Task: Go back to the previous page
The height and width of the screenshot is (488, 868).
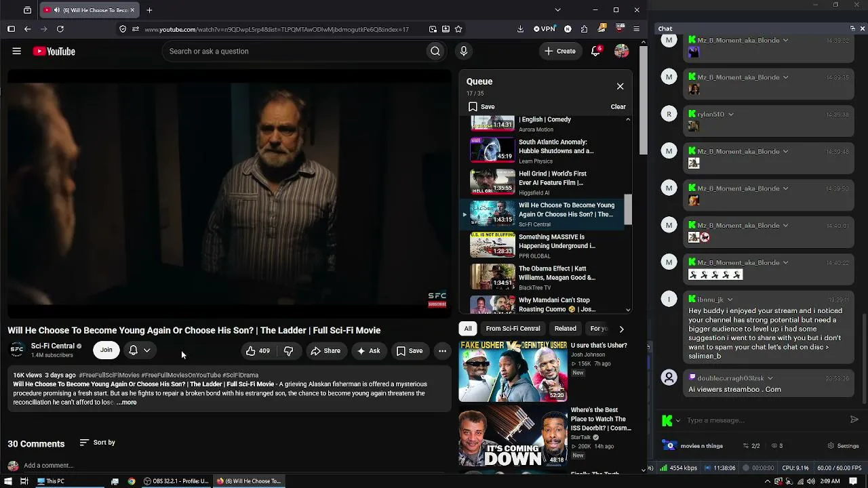Action: coord(27,29)
